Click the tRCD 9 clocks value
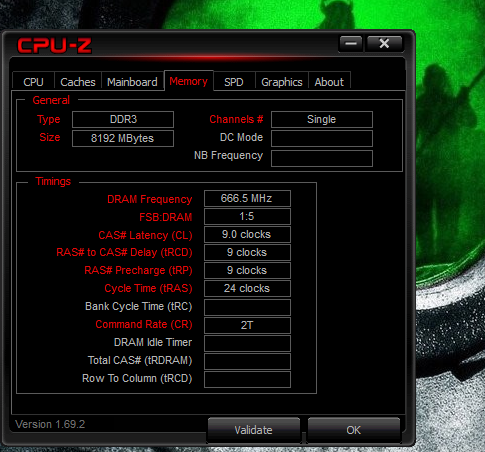The width and height of the screenshot is (485, 452). [x=247, y=252]
